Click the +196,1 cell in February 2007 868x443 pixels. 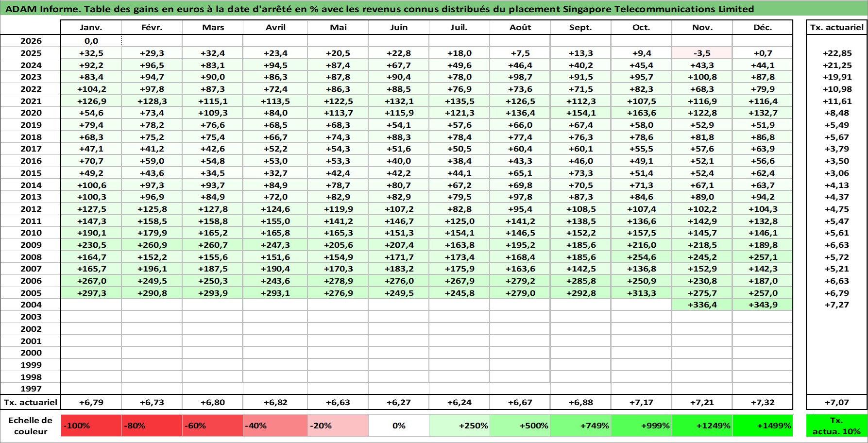[x=152, y=269]
